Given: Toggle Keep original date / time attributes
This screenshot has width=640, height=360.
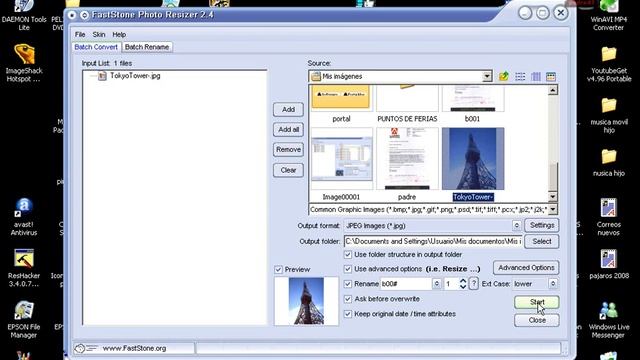Looking at the screenshot, I should click(348, 313).
